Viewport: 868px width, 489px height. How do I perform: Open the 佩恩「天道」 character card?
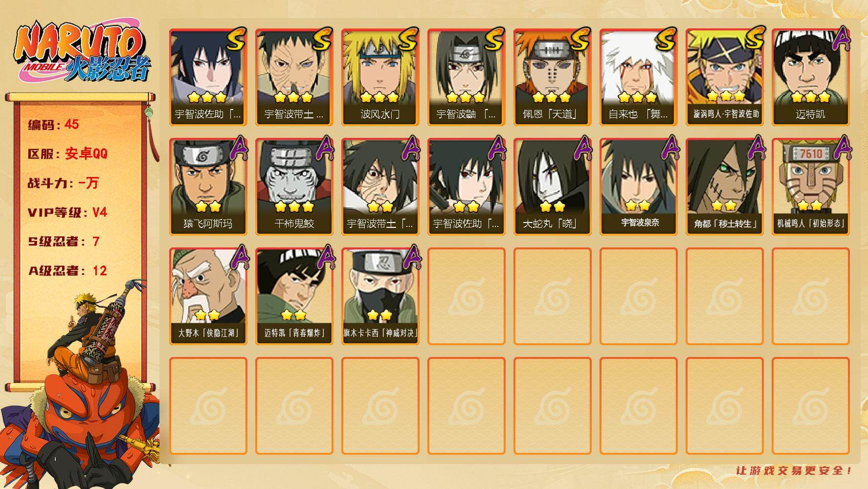tap(552, 77)
